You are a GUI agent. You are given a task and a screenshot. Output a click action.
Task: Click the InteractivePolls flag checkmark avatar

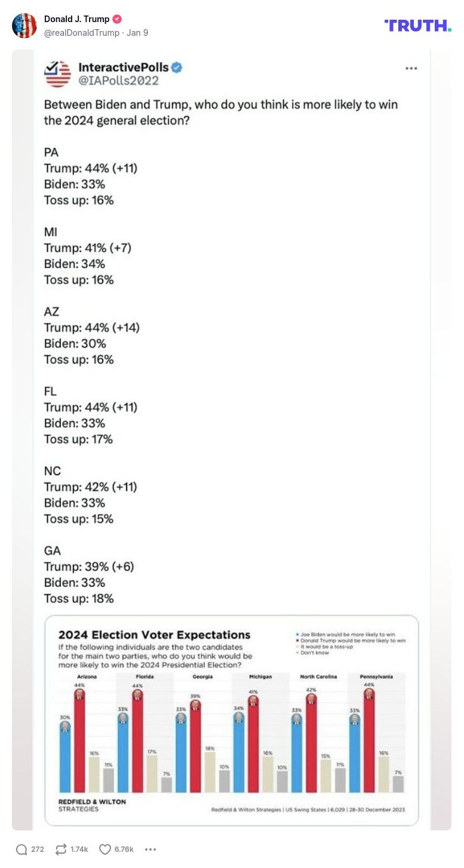click(58, 74)
